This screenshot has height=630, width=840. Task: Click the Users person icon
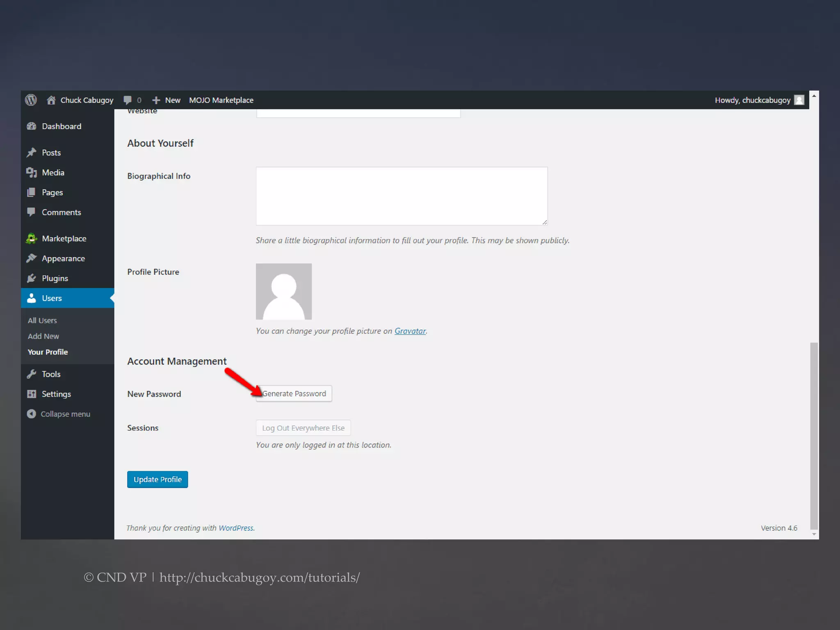tap(32, 298)
